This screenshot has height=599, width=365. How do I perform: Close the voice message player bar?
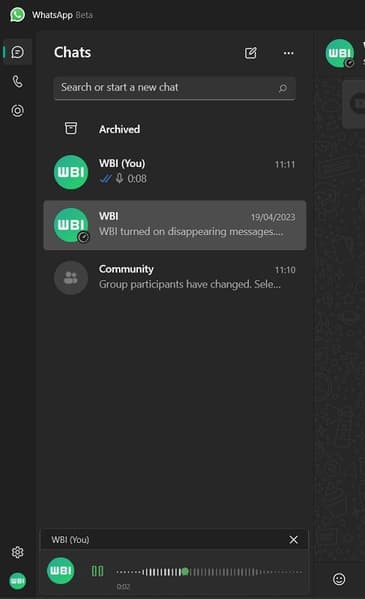[x=294, y=539]
